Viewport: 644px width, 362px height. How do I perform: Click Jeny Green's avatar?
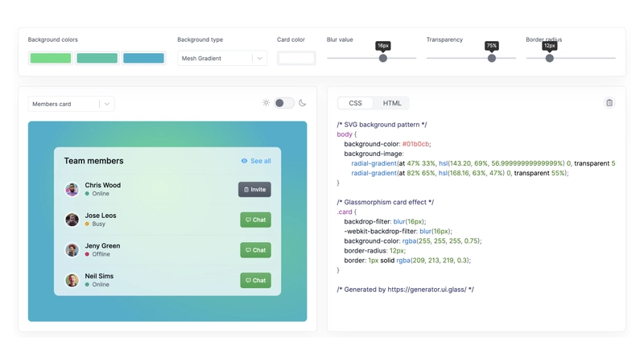pos(72,250)
